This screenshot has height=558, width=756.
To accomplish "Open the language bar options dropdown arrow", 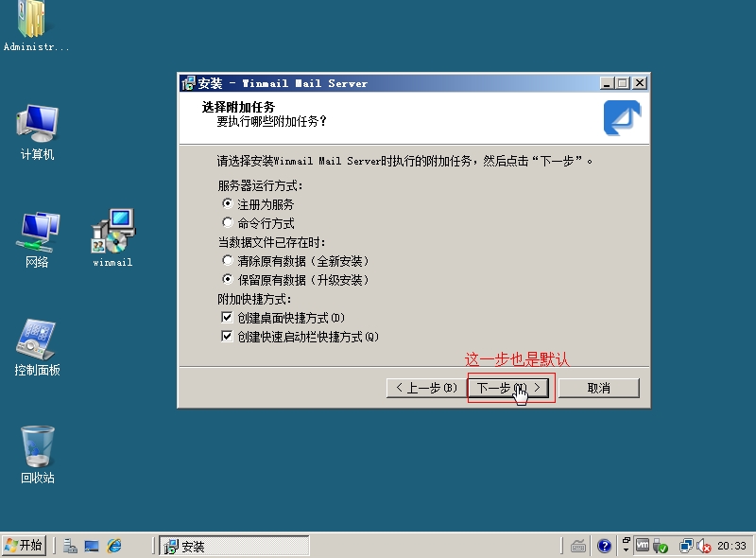I will [x=626, y=550].
